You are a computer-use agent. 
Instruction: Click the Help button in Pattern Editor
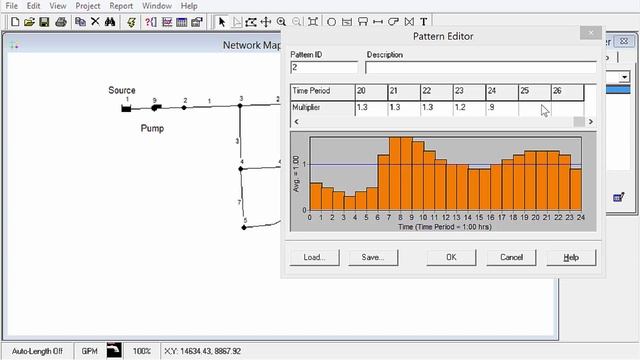click(x=571, y=258)
